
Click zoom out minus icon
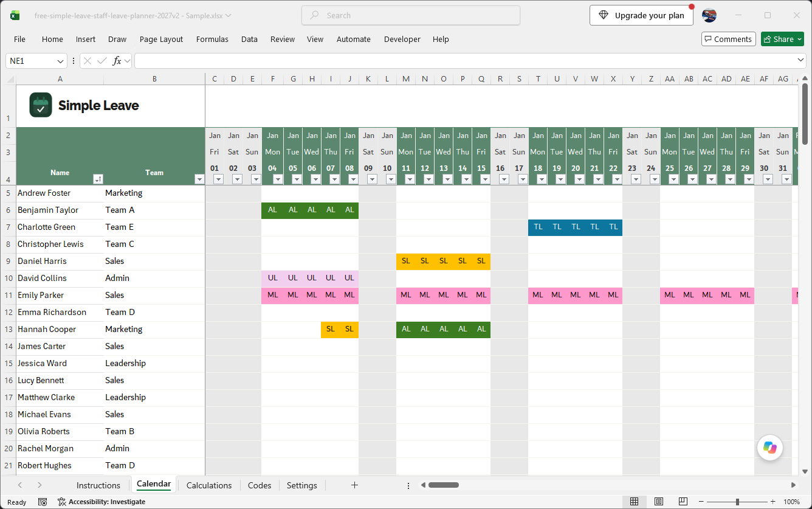point(701,502)
